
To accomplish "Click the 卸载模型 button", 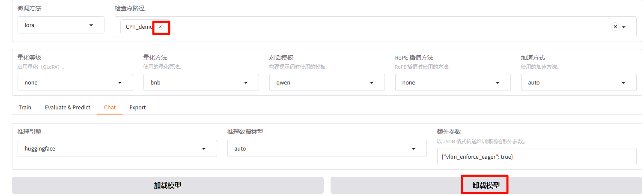I will (x=486, y=186).
